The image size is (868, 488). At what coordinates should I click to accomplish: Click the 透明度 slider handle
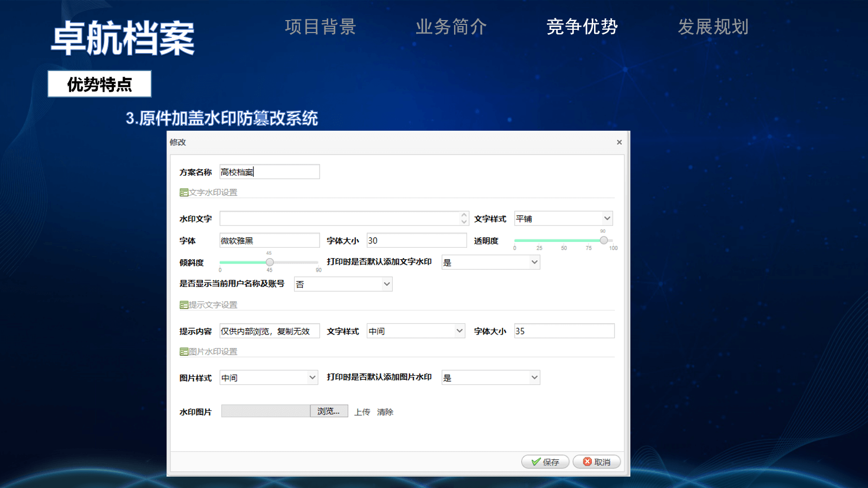603,240
